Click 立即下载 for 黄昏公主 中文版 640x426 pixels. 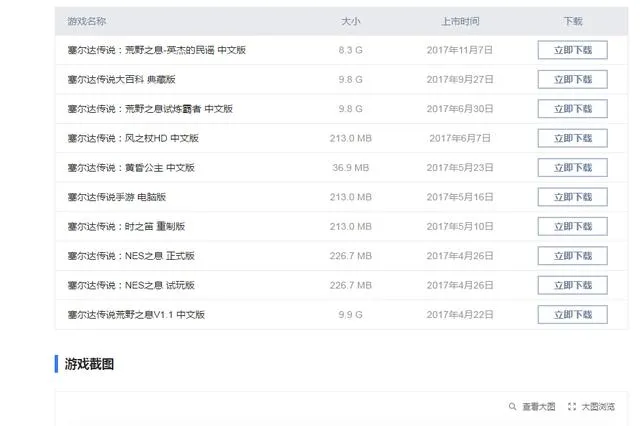click(x=572, y=167)
